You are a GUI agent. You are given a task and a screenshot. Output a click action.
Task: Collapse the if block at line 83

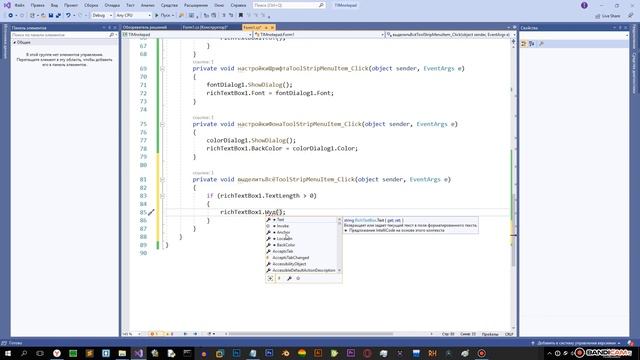(x=162, y=196)
